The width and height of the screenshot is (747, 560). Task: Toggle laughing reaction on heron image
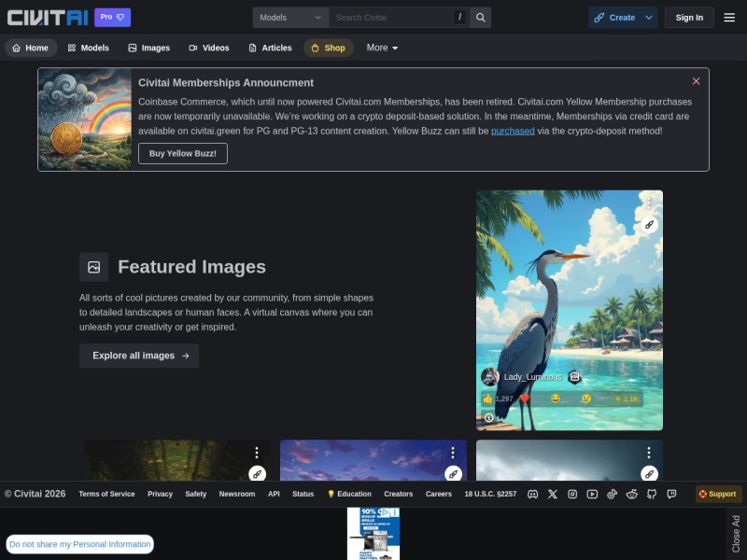pos(557,399)
